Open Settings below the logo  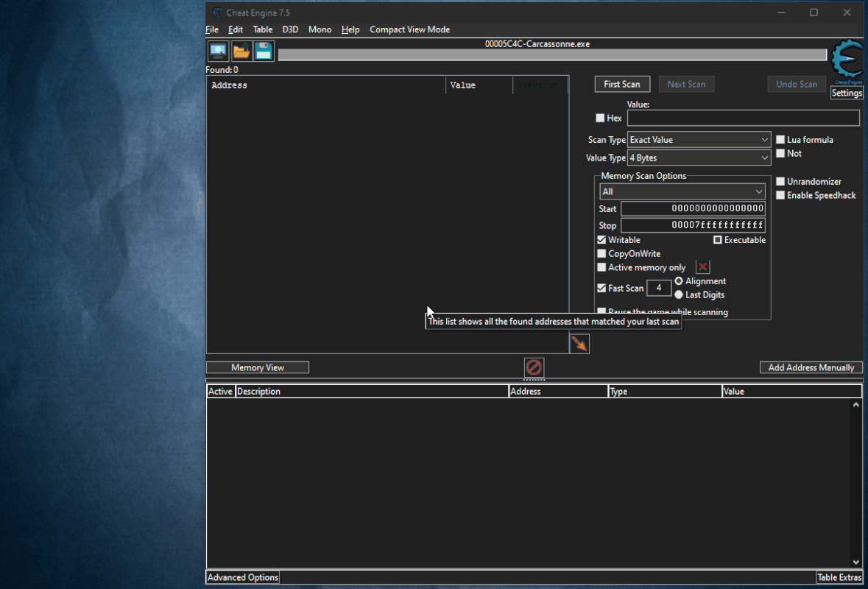(847, 93)
